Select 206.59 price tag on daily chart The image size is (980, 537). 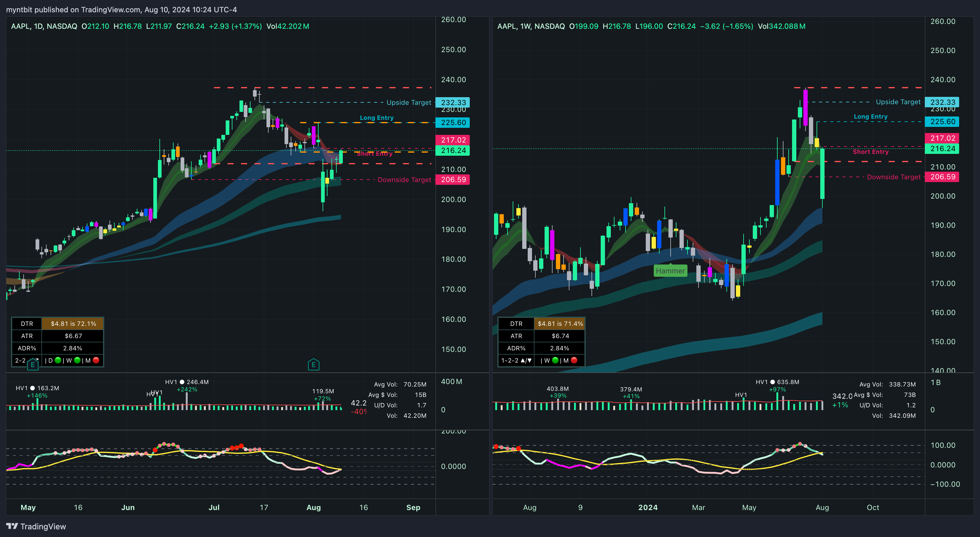[x=453, y=180]
